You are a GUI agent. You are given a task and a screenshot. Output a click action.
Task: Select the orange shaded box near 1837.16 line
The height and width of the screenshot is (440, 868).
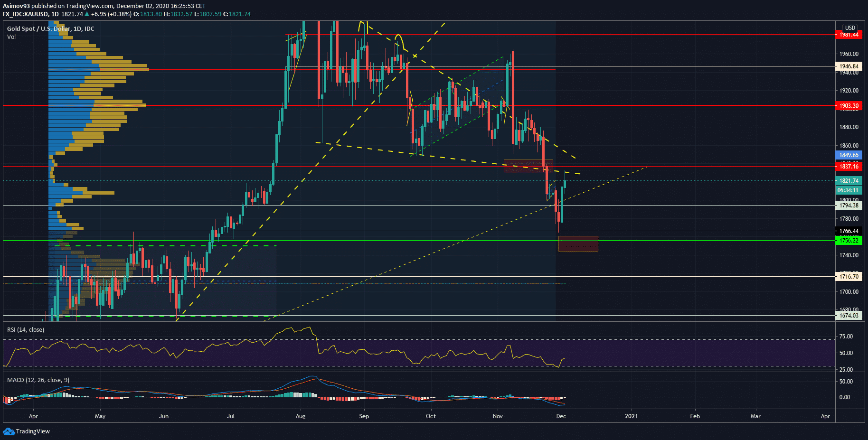click(528, 166)
